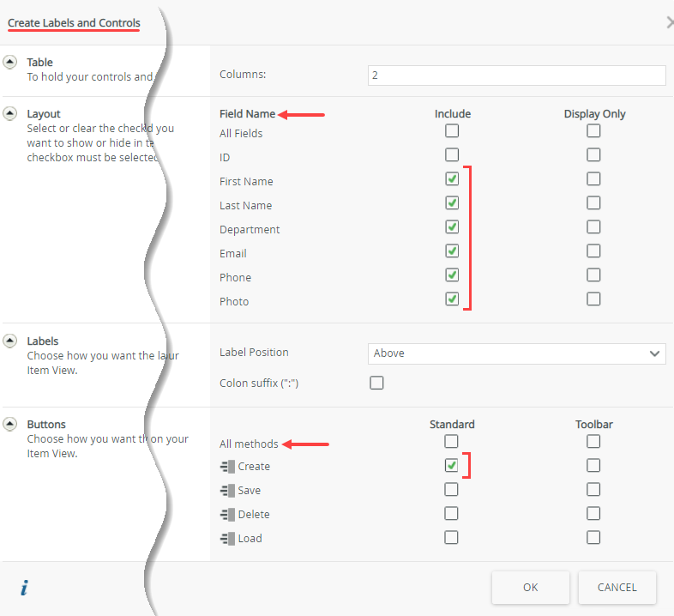674x616 pixels.
Task: Check Standard for All methods
Action: point(452,442)
